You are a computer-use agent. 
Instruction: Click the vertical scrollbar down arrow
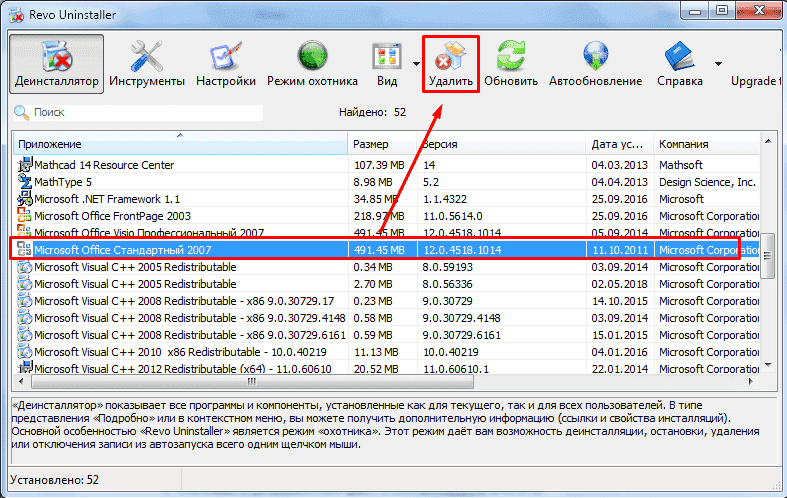click(x=768, y=364)
